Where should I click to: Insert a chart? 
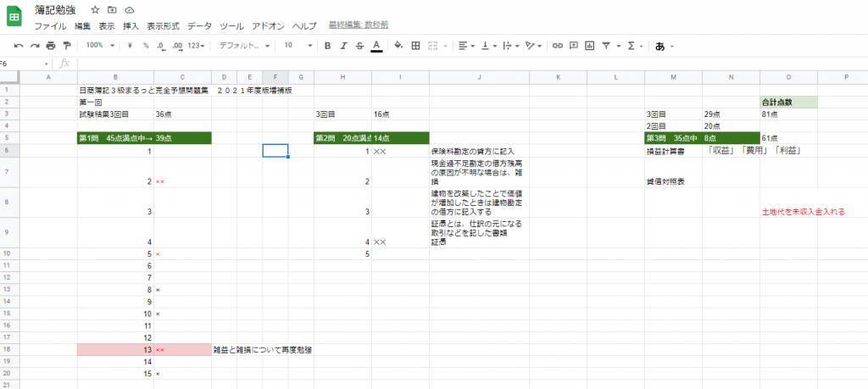tap(590, 46)
